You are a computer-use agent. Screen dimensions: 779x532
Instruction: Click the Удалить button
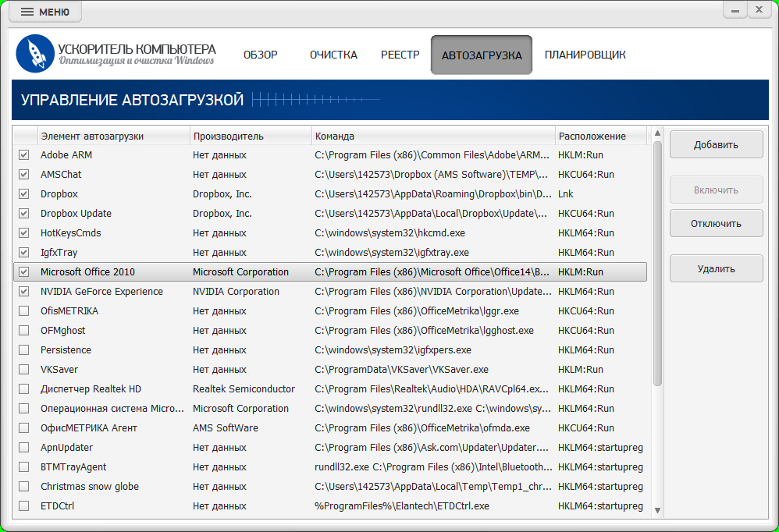coord(716,269)
